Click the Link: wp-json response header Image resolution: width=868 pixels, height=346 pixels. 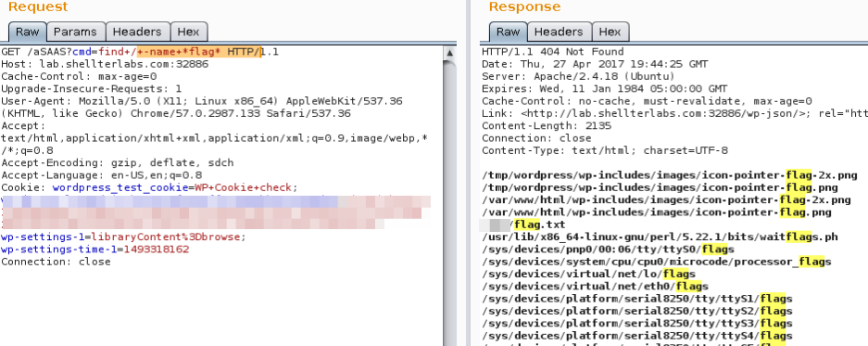point(674,114)
